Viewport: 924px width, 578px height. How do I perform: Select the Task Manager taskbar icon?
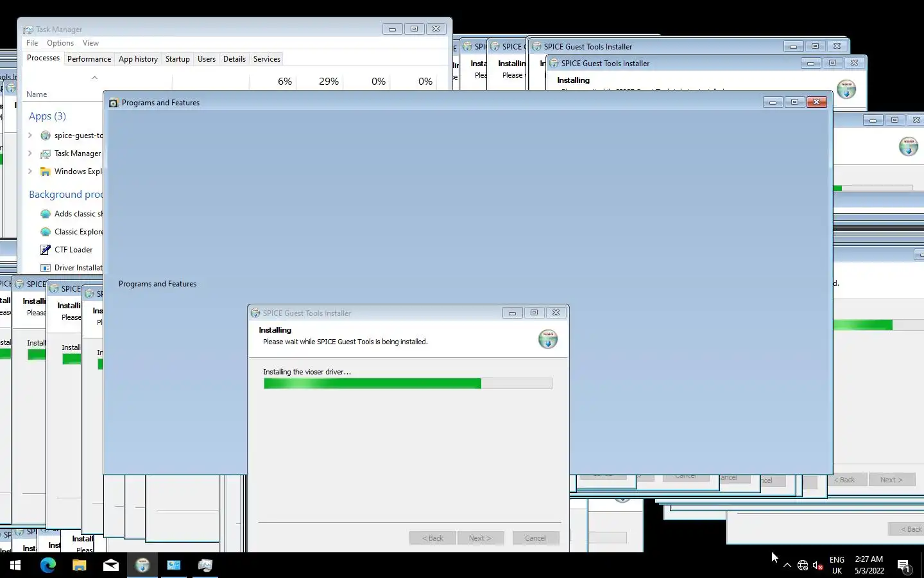pyautogui.click(x=205, y=565)
